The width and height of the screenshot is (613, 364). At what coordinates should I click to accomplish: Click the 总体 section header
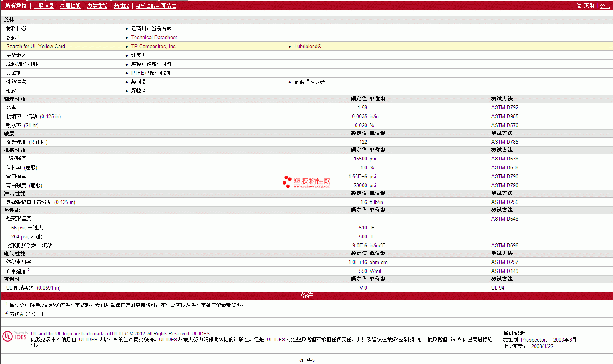pos(9,20)
